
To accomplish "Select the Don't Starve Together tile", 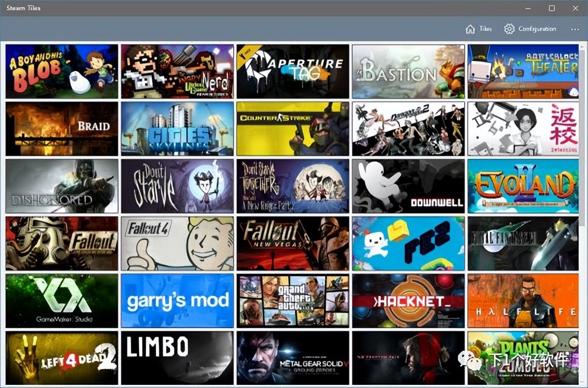I will 293,186.
